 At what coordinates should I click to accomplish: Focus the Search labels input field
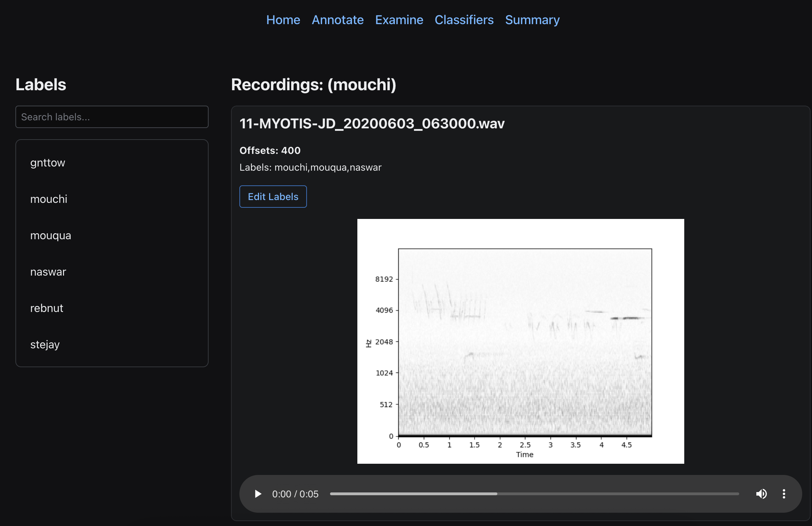(112, 117)
